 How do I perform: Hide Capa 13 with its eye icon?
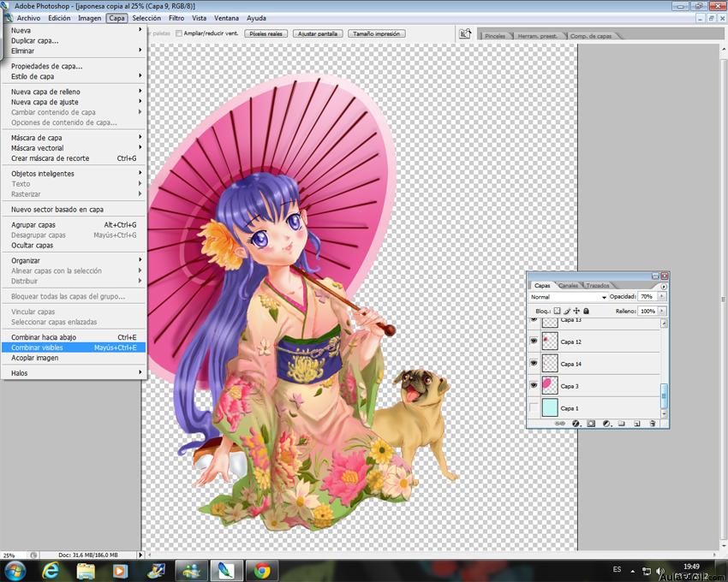click(x=534, y=320)
